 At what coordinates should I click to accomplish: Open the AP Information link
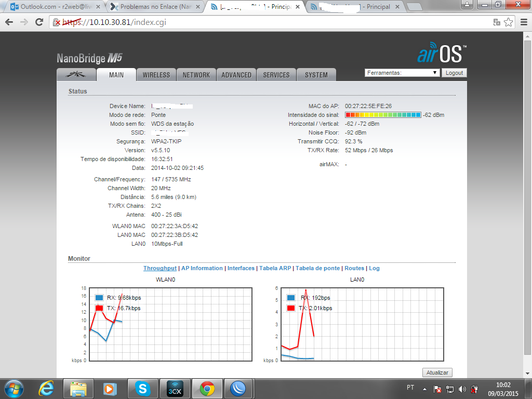click(202, 268)
